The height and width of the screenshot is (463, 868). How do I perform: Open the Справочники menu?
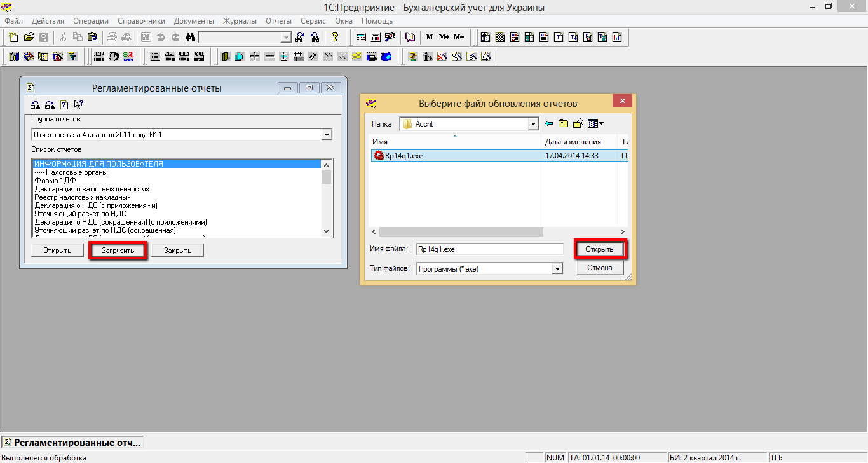tap(141, 21)
